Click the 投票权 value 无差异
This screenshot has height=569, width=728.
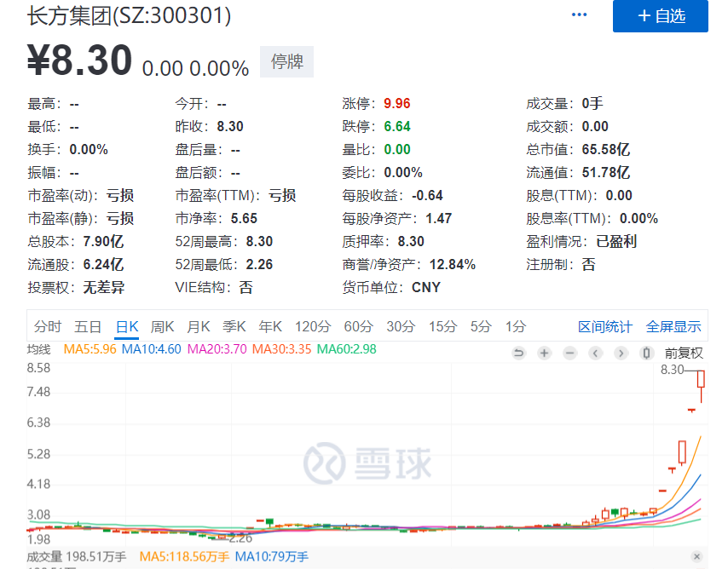click(103, 287)
